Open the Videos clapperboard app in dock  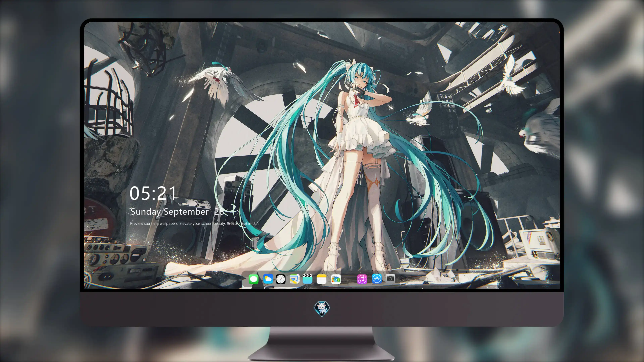pos(308,279)
